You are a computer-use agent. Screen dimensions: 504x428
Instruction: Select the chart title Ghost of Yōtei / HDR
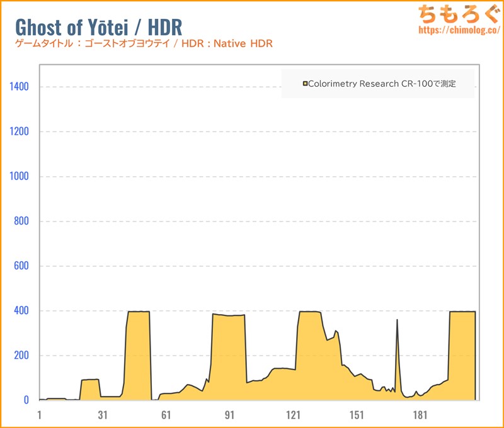coord(98,26)
